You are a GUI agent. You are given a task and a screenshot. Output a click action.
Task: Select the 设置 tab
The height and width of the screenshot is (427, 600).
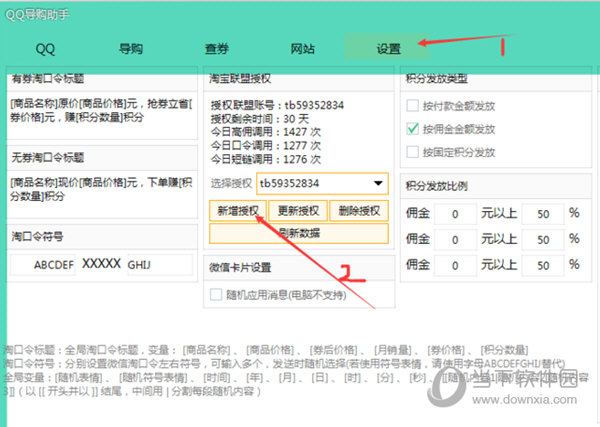[x=387, y=47]
